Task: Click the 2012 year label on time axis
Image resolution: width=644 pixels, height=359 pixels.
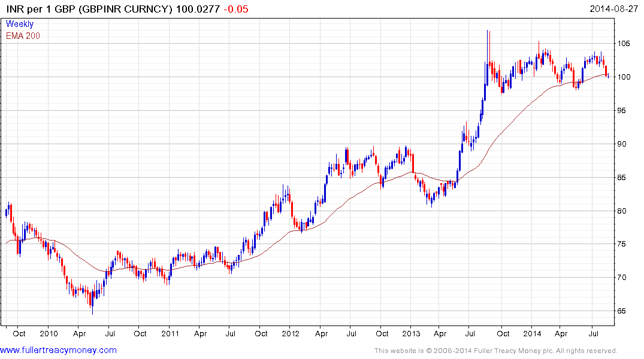Action: click(x=291, y=333)
